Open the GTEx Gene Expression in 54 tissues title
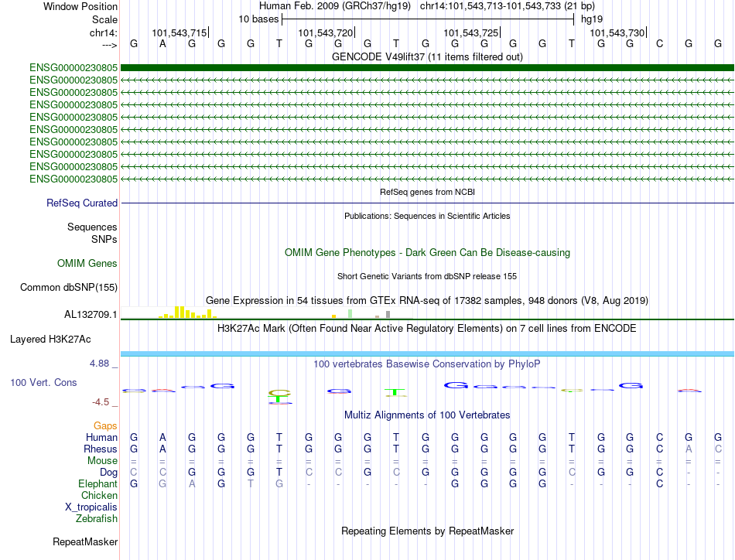 (427, 300)
